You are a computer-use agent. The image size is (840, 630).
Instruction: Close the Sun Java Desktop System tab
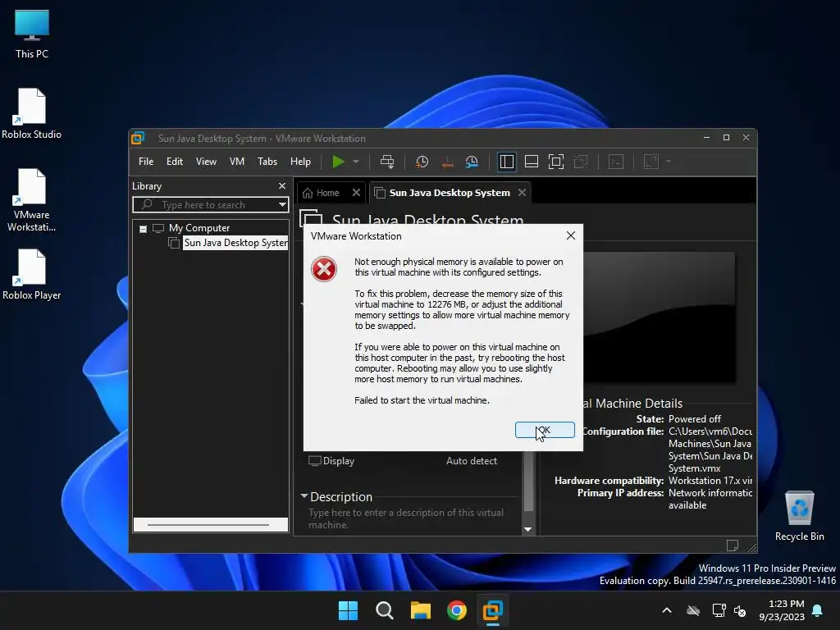tap(523, 192)
